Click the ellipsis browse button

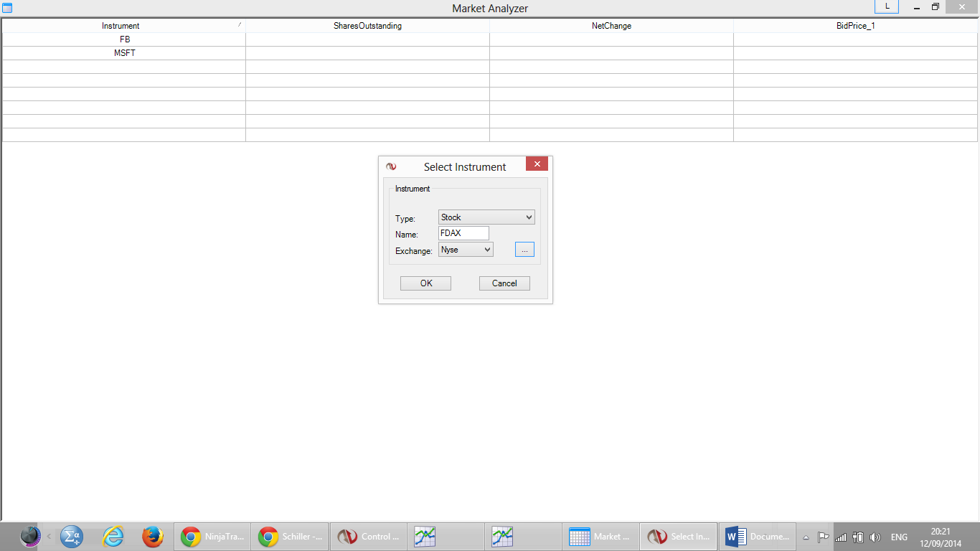[524, 250]
